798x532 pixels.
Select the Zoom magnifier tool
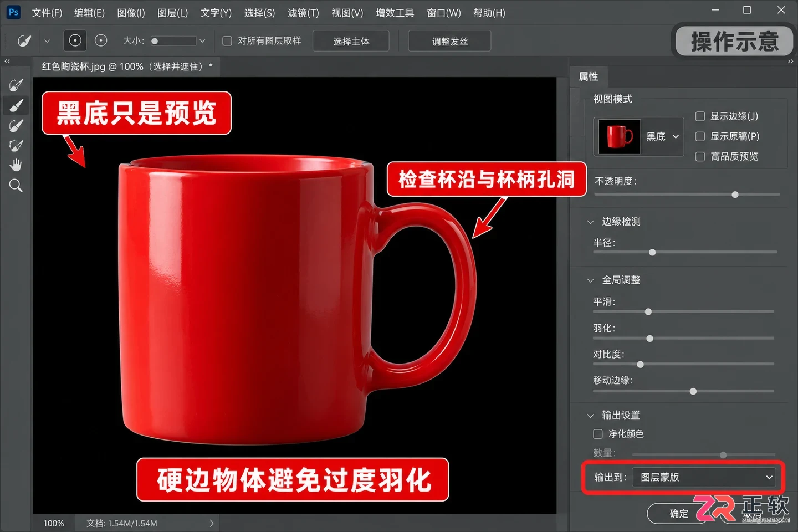[16, 186]
